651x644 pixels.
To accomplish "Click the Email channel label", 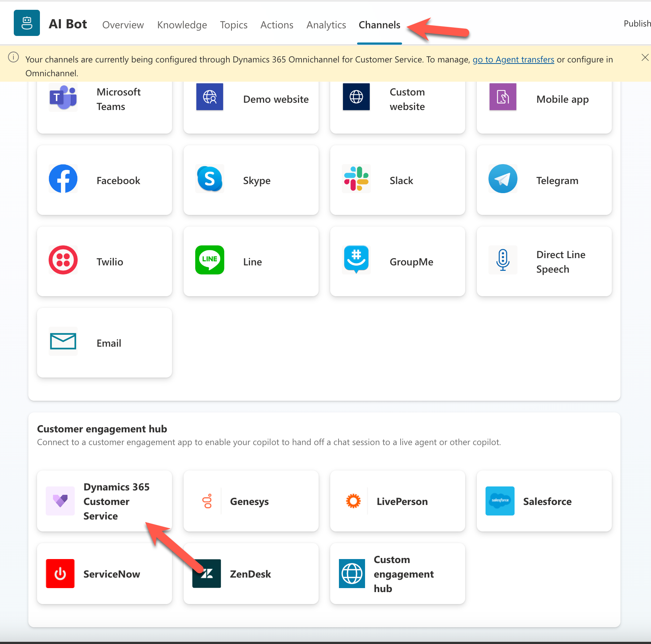I will [x=109, y=343].
